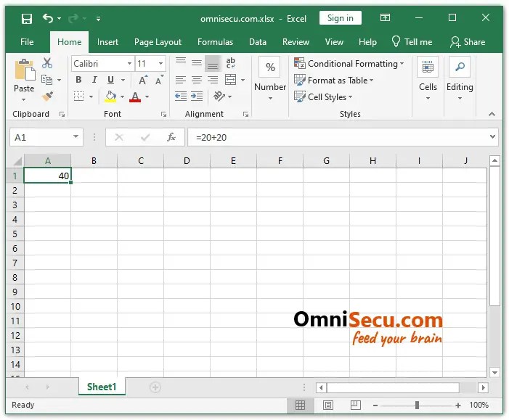Screen dimensions: 509x420
Task: Open the Data tab
Action: tap(258, 42)
